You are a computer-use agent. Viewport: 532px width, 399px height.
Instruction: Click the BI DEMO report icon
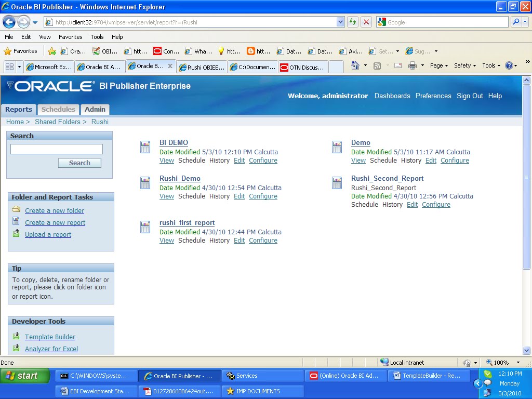pos(145,147)
